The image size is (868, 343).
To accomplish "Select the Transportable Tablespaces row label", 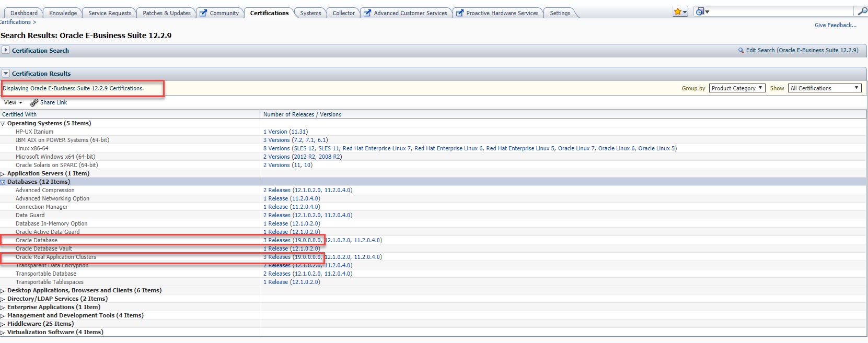I will pos(50,282).
